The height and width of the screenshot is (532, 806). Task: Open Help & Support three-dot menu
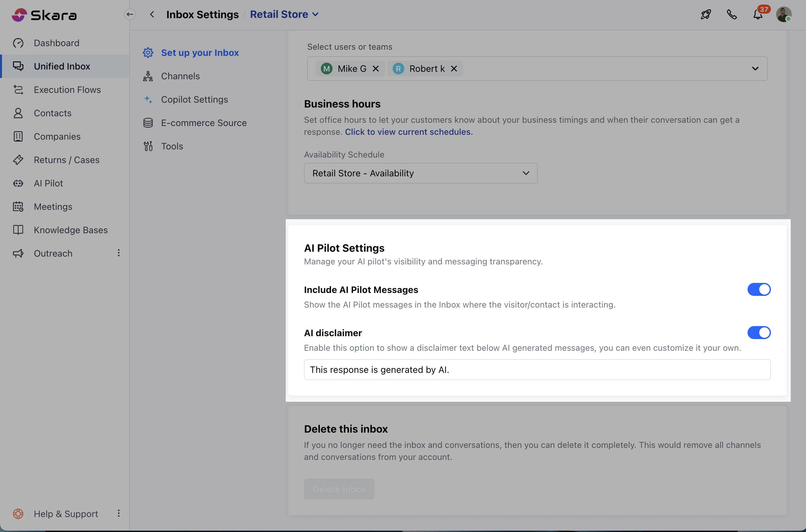coord(119,513)
